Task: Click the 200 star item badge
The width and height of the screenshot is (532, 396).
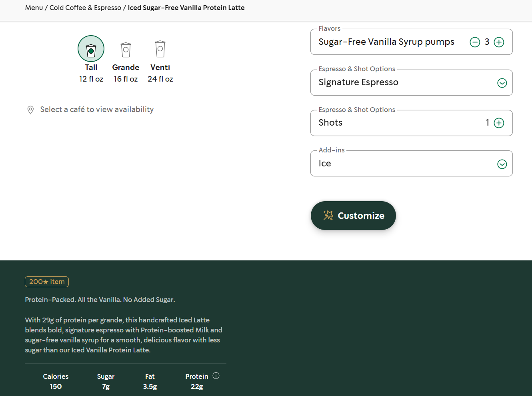Action: tap(47, 282)
